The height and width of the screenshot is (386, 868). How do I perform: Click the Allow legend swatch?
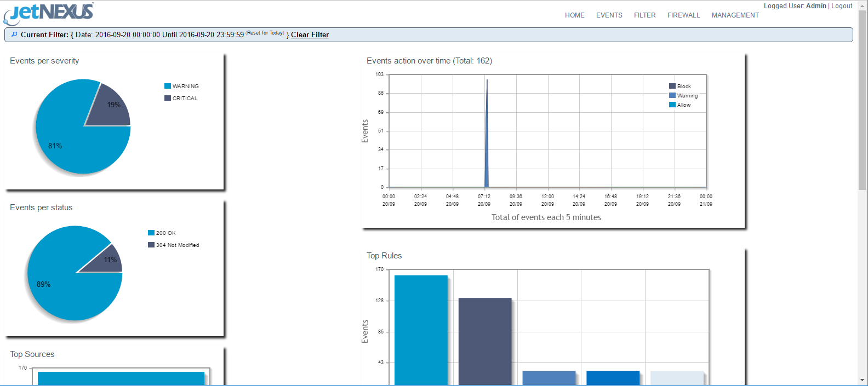pyautogui.click(x=672, y=105)
